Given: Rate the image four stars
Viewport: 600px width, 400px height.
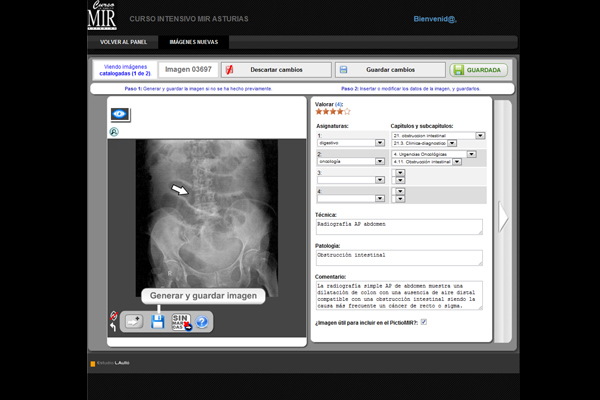Looking at the screenshot, I should click(340, 112).
